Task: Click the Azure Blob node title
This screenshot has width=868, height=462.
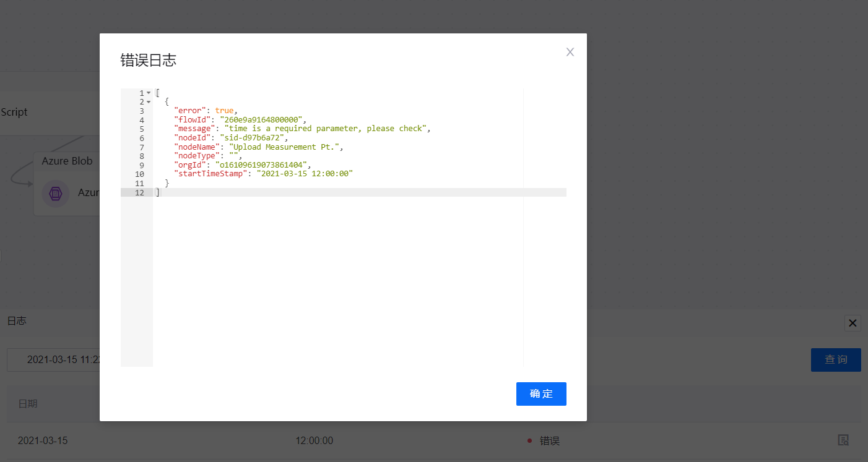Action: (x=67, y=161)
